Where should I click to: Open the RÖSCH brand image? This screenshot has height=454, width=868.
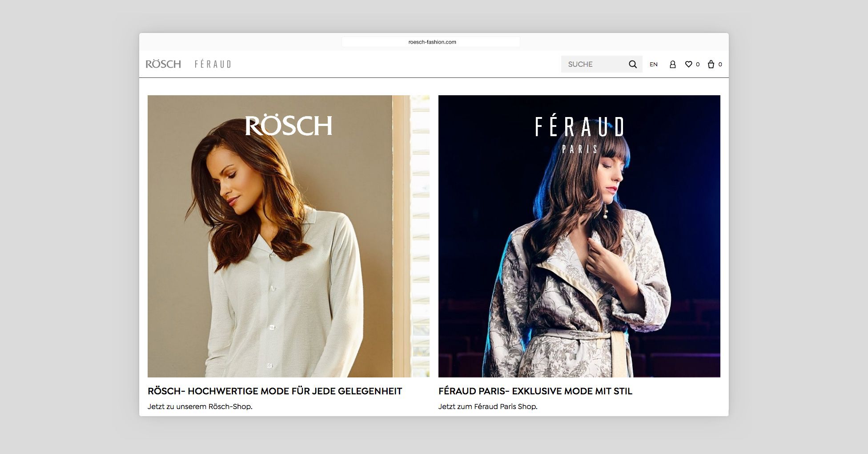pyautogui.click(x=289, y=236)
